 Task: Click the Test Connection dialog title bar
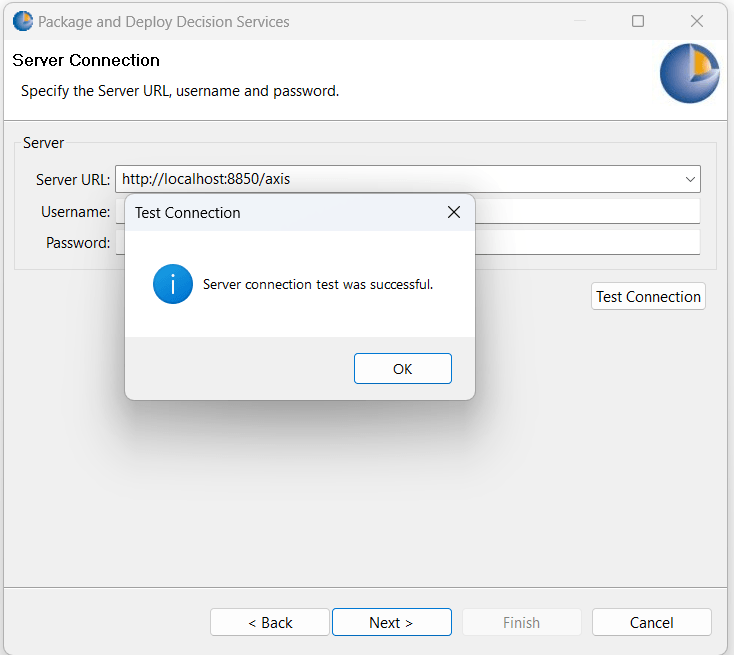point(280,212)
